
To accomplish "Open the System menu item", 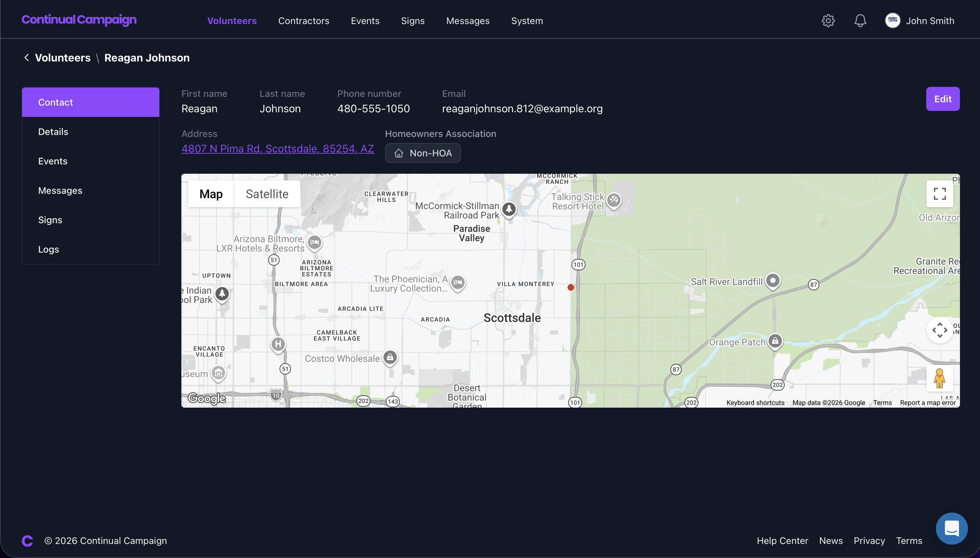I will coord(527,21).
